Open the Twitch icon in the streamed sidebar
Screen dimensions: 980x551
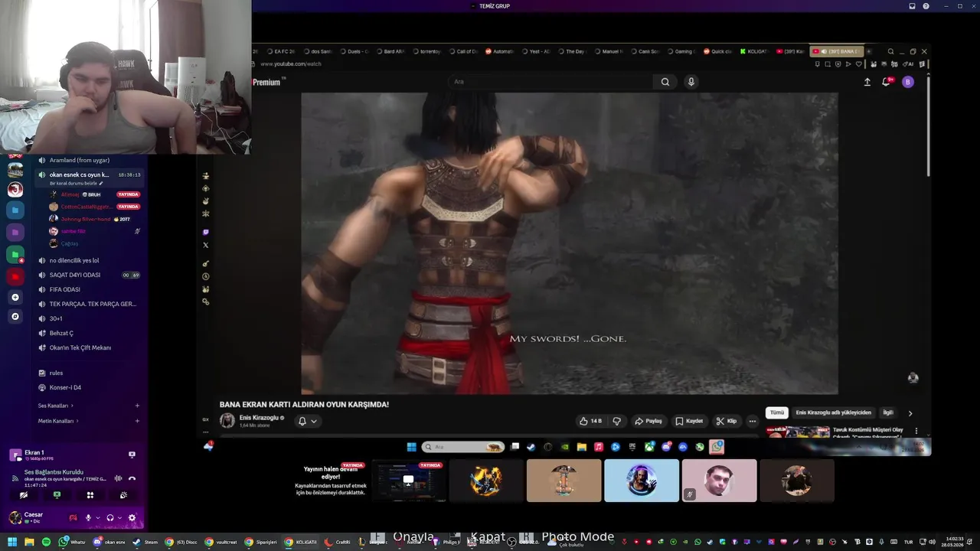(205, 232)
